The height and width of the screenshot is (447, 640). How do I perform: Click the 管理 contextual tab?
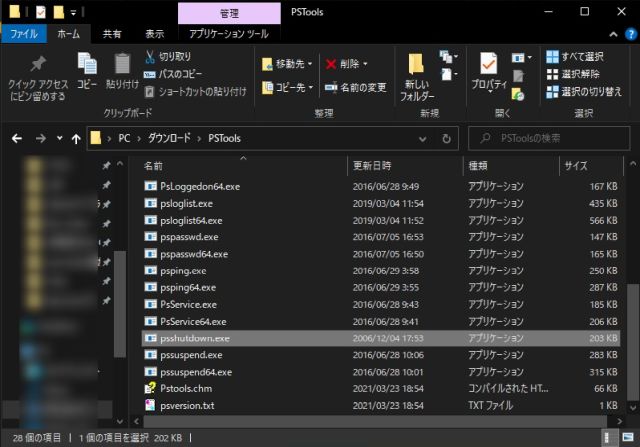coord(229,13)
